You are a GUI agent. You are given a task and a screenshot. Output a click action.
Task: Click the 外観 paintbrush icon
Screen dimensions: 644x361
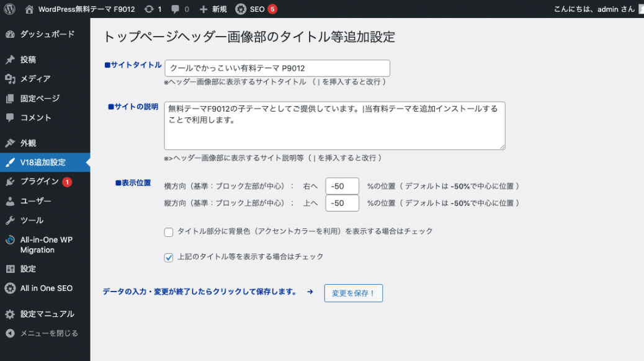click(11, 143)
